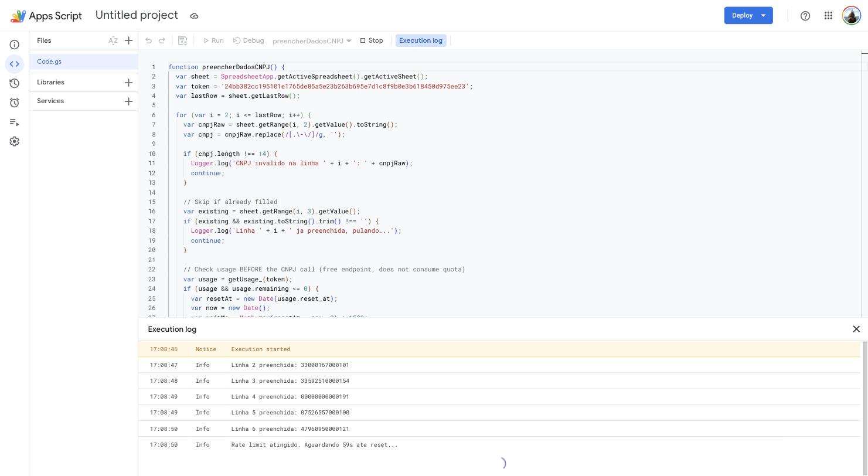Open the preencherDadosCNPJ function dropdown
The width and height of the screenshot is (868, 476).
(x=312, y=41)
